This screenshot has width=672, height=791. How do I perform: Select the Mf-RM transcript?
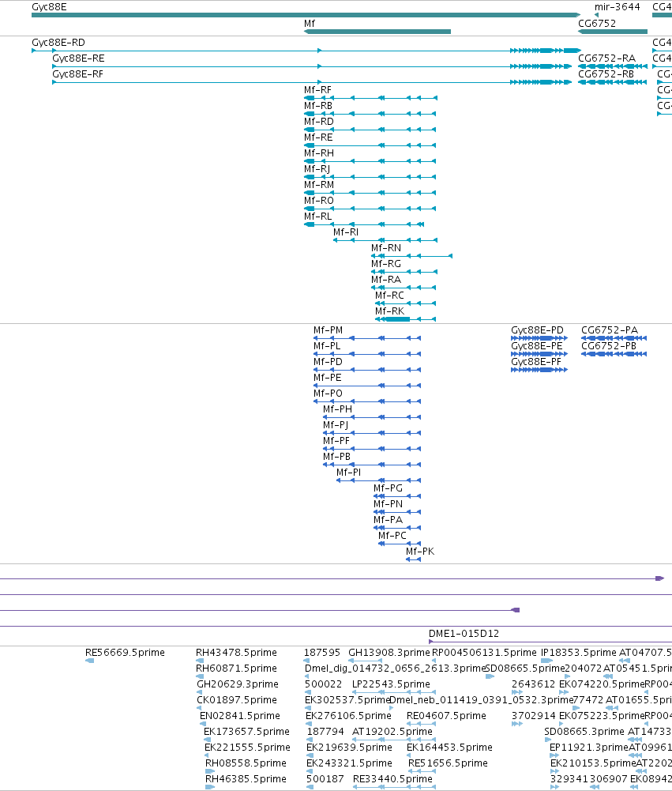point(370,193)
